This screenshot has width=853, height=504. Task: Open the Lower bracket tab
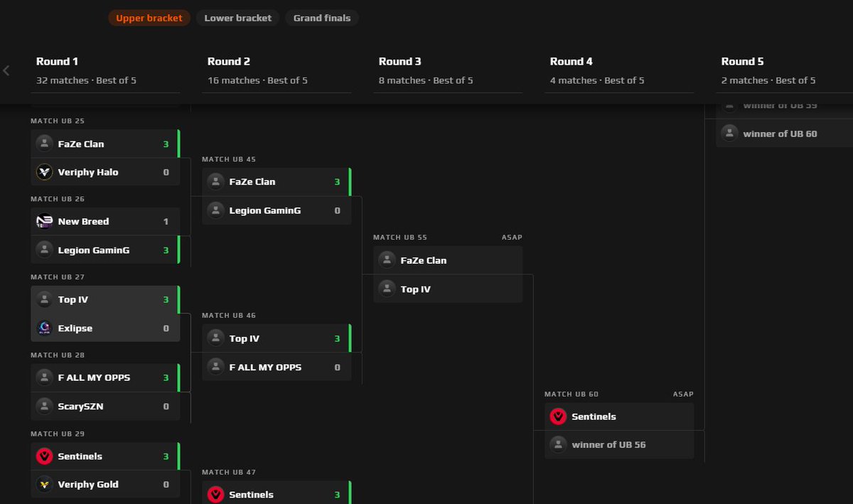237,18
